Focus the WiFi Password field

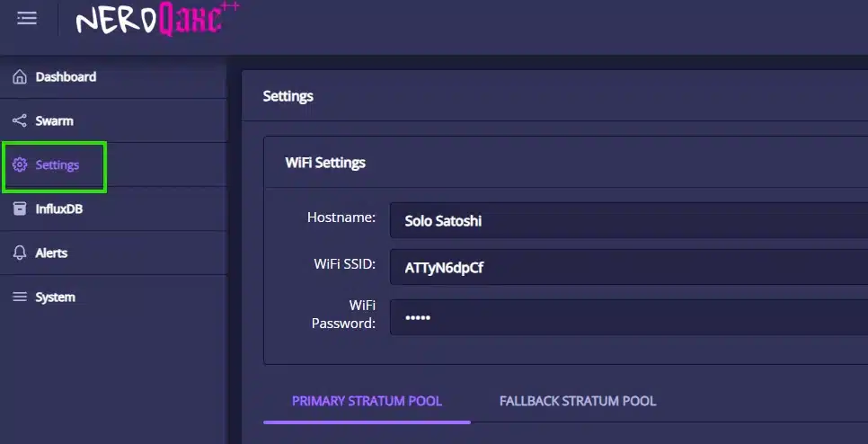click(x=629, y=318)
